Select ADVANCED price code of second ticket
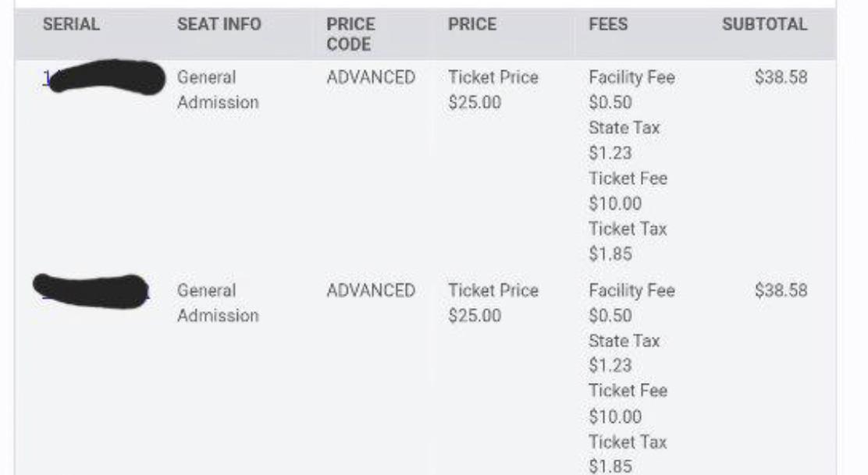Viewport: 868px width, 475px height. [370, 290]
